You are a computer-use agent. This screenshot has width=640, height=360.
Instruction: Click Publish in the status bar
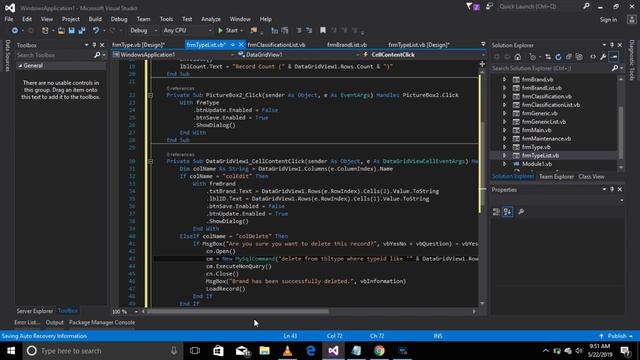point(617,336)
